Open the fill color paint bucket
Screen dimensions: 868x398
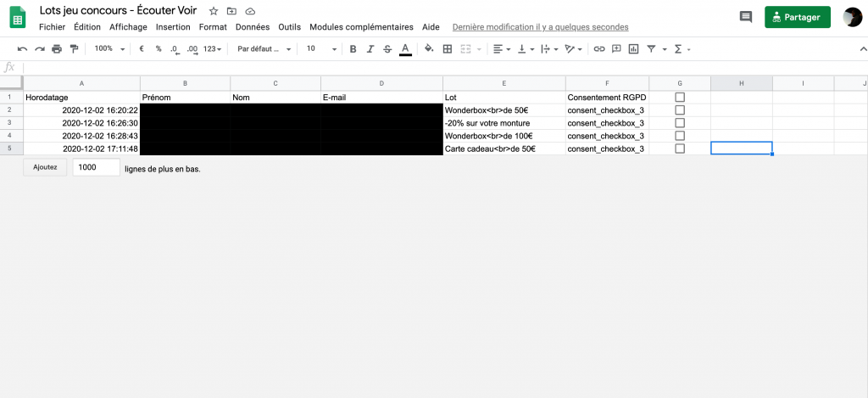[428, 49]
